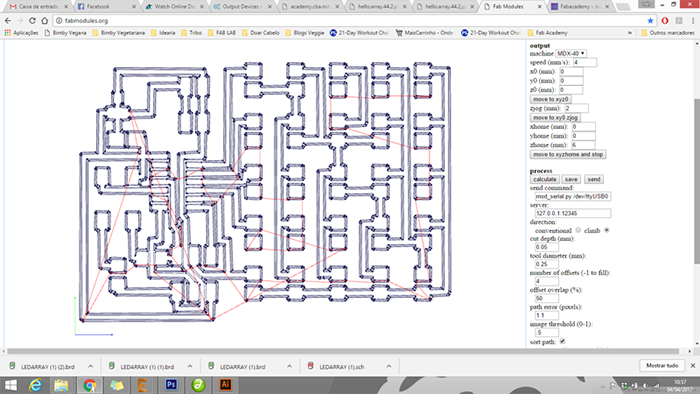Image resolution: width=700 pixels, height=394 pixels.
Task: Click the red Opera extension icon
Action: click(x=665, y=21)
